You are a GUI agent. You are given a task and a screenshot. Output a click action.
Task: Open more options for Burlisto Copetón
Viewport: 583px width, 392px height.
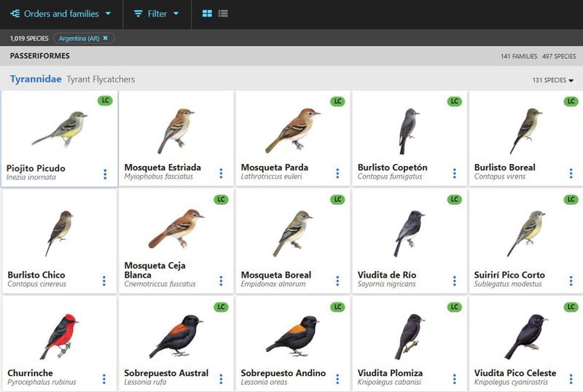pyautogui.click(x=455, y=173)
